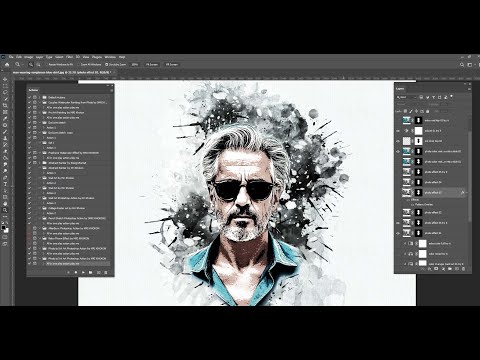Select the Hand tool

(5, 203)
